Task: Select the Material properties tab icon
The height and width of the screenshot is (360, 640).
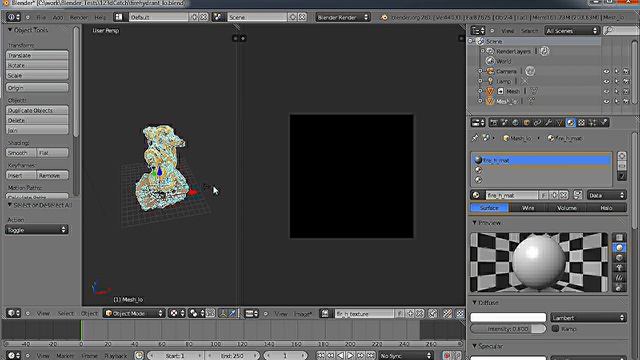Action: coord(571,122)
